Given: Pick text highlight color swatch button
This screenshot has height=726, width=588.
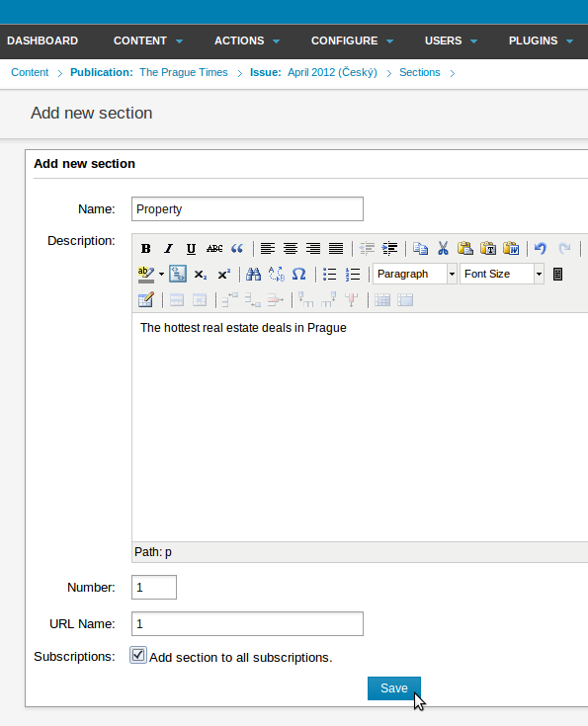Looking at the screenshot, I should click(146, 275).
